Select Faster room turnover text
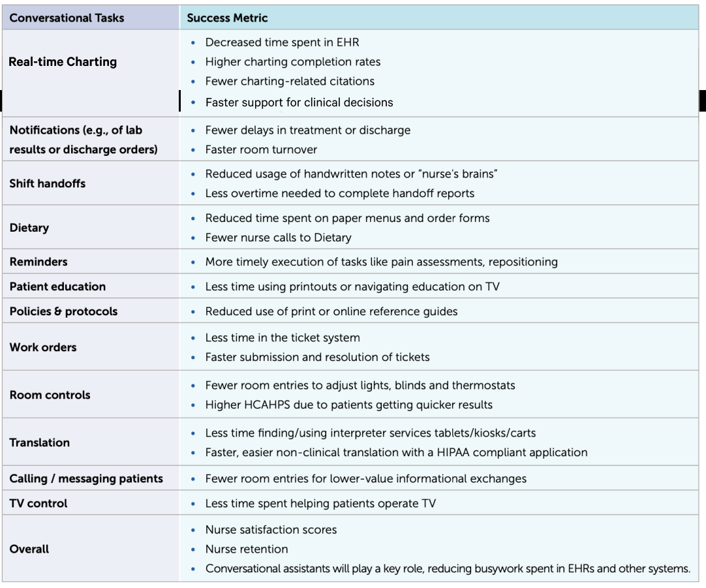The image size is (706, 588). pyautogui.click(x=261, y=149)
